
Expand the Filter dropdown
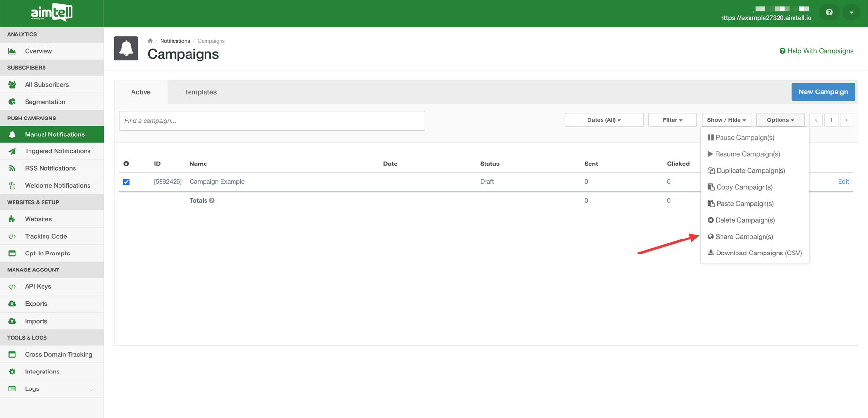[x=672, y=120]
